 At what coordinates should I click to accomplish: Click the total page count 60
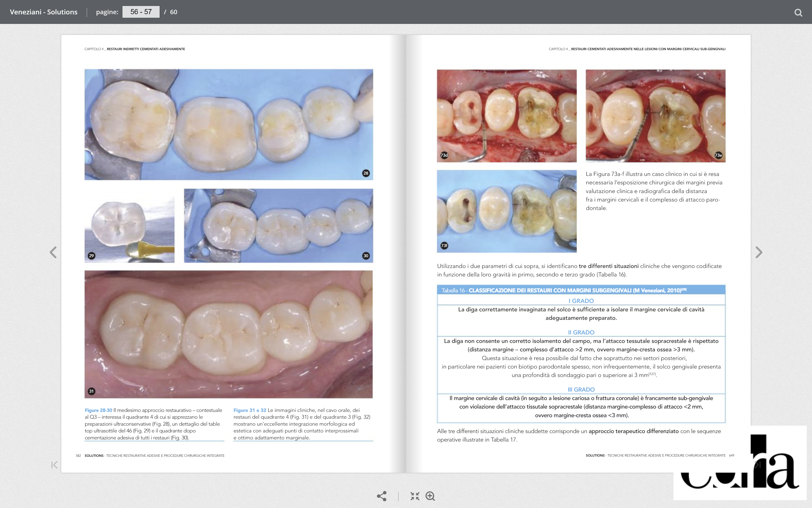(173, 12)
